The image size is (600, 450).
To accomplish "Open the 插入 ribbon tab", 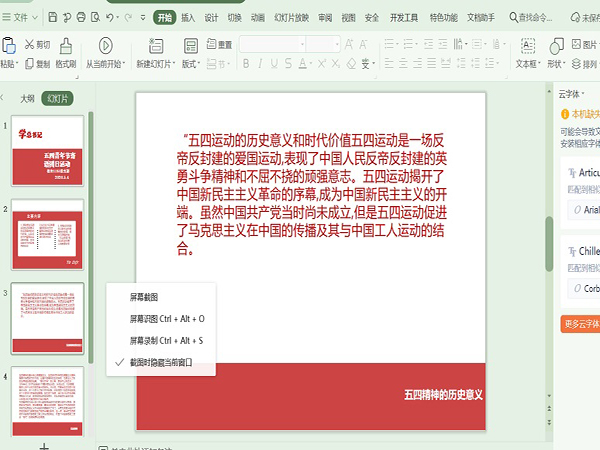I will 188,17.
